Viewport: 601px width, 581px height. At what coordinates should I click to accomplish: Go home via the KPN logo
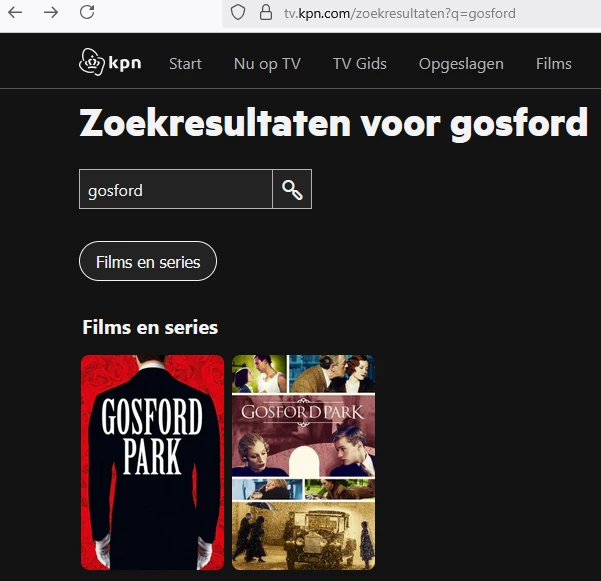[110, 62]
